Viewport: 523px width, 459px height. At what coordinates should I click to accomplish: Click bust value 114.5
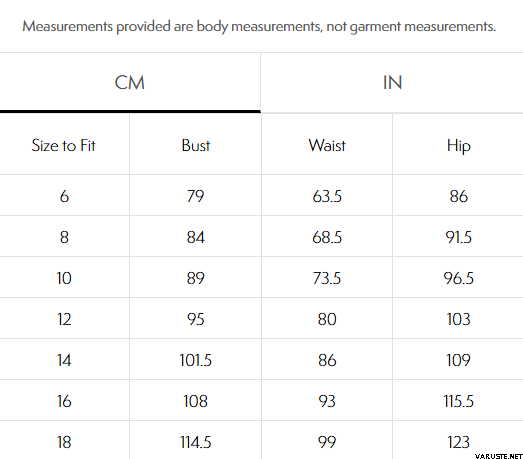[195, 442]
